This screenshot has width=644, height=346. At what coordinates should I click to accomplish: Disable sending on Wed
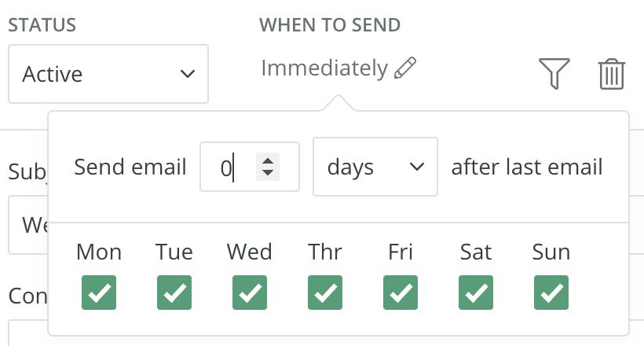point(250,293)
